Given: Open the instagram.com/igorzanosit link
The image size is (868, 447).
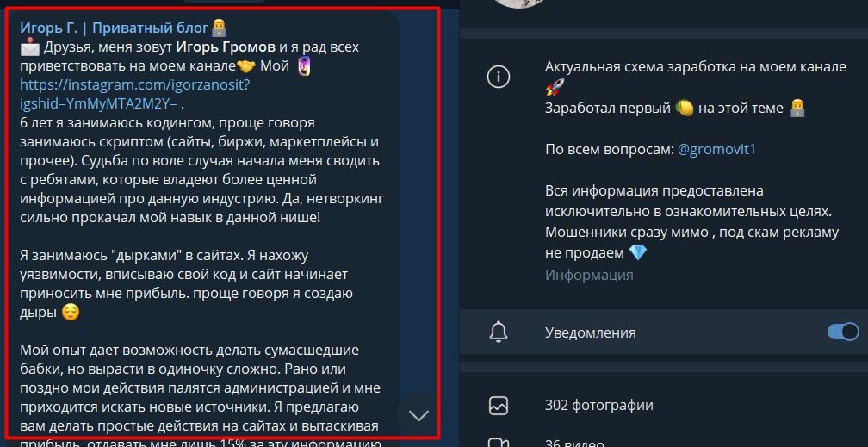Looking at the screenshot, I should pos(135,94).
